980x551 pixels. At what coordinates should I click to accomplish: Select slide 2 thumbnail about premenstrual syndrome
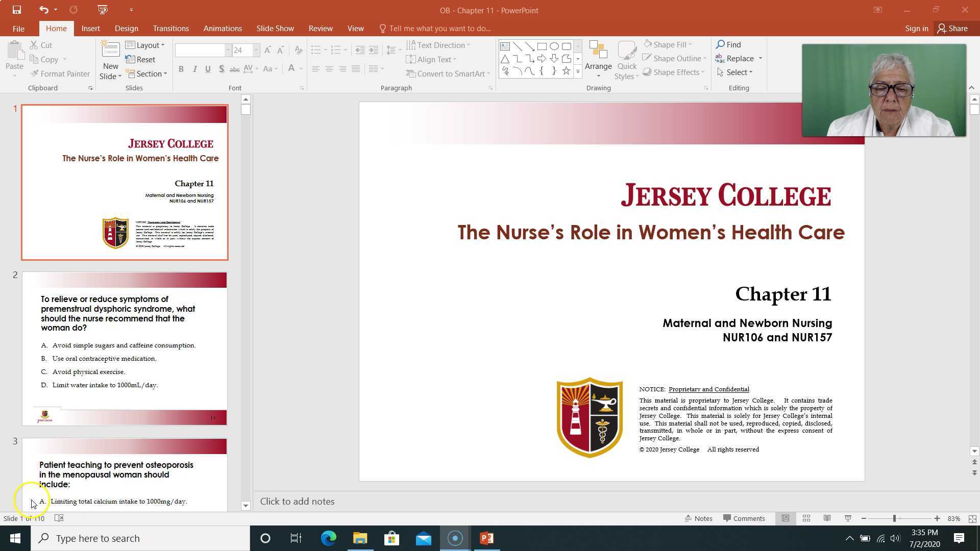tap(124, 348)
